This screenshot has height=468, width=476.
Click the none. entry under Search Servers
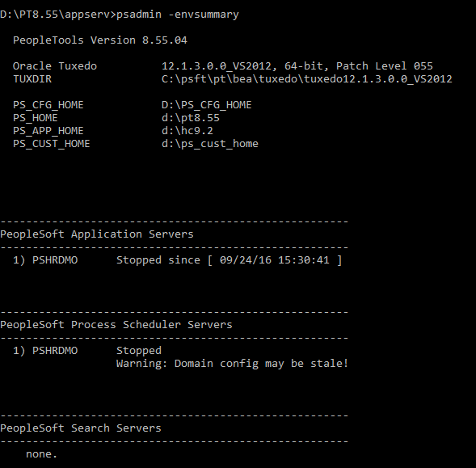pos(41,454)
